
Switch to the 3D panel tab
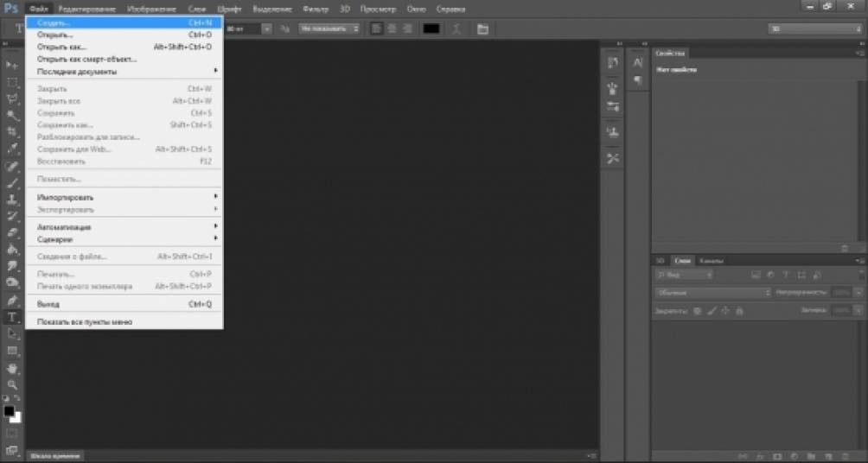(660, 261)
